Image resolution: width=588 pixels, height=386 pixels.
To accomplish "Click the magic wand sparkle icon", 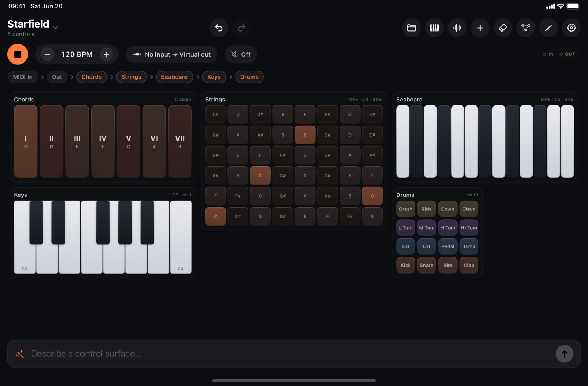I will (x=20, y=354).
